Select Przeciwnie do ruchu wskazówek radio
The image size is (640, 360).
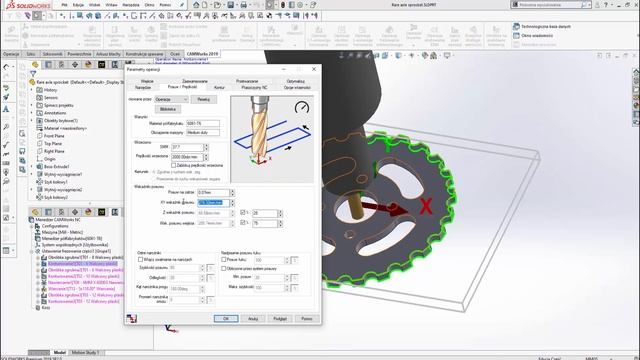tap(154, 179)
